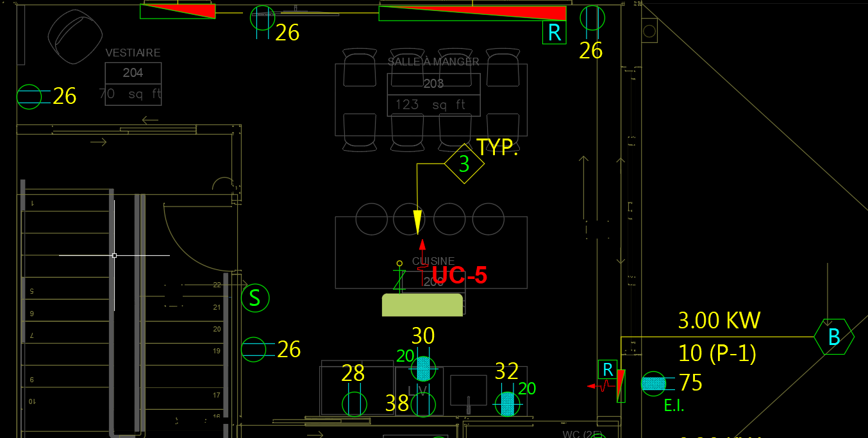Click the red UC-5 unit label
Image resolution: width=868 pixels, height=438 pixels.
(x=459, y=275)
